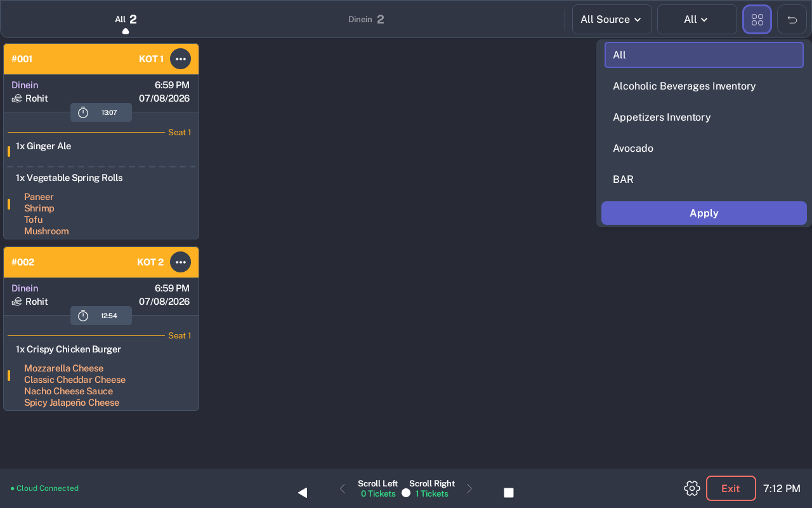The height and width of the screenshot is (508, 812).
Task: Select Appetizers Inventory filter option
Action: pyautogui.click(x=704, y=117)
